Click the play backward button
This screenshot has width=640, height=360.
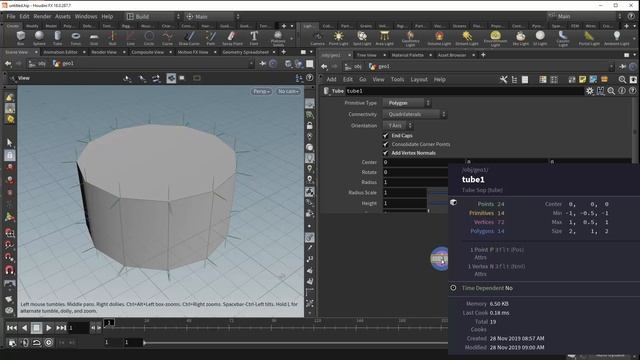coord(24,328)
